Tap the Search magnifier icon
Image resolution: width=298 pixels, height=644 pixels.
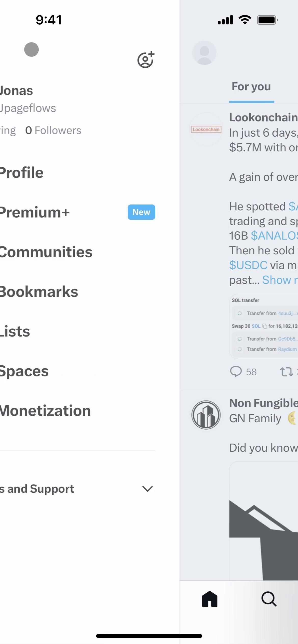[x=269, y=599]
